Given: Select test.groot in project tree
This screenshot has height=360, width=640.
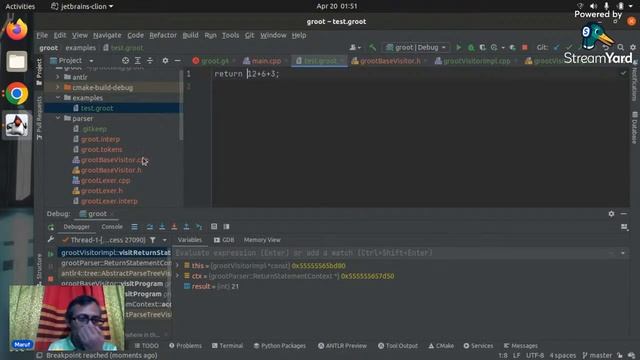Looking at the screenshot, I should click(x=97, y=108).
